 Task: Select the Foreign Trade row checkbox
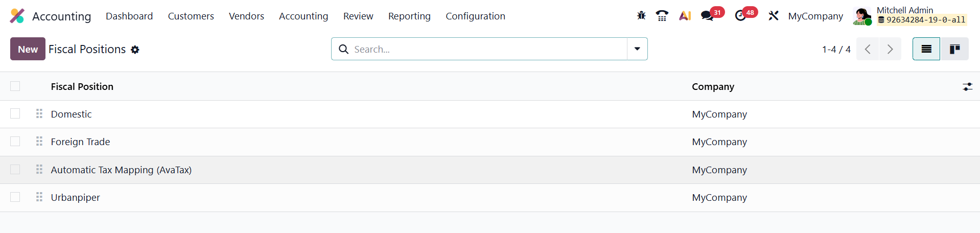click(x=15, y=142)
